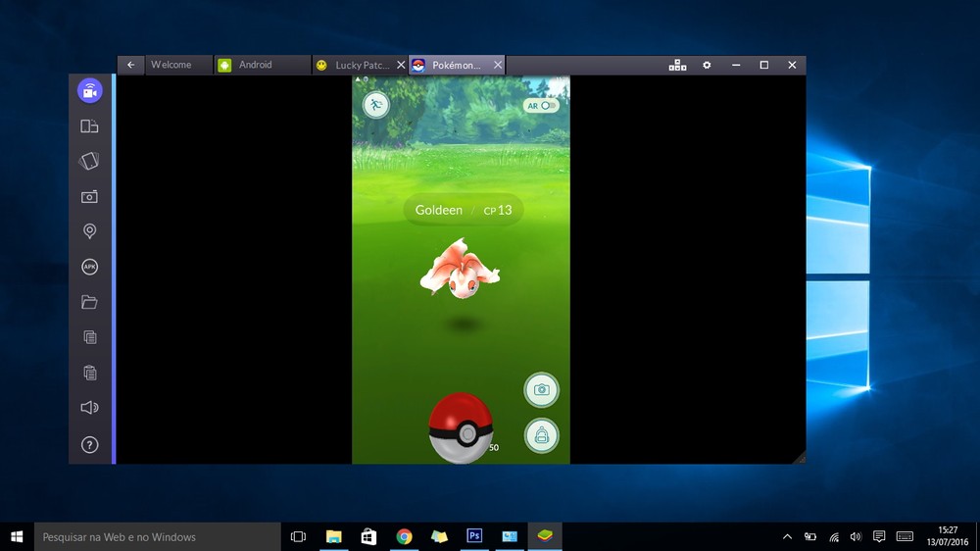Open the Action Center notifications icon

[879, 536]
